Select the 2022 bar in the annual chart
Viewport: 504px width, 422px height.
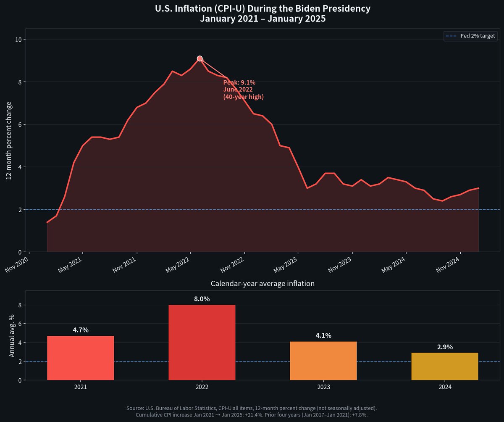point(202,343)
